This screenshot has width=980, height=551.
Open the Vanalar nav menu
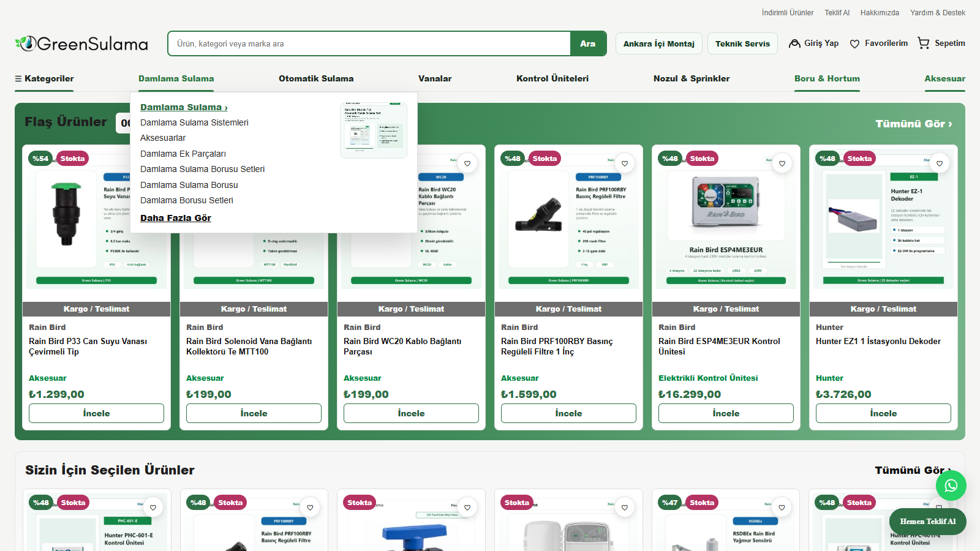coord(435,78)
